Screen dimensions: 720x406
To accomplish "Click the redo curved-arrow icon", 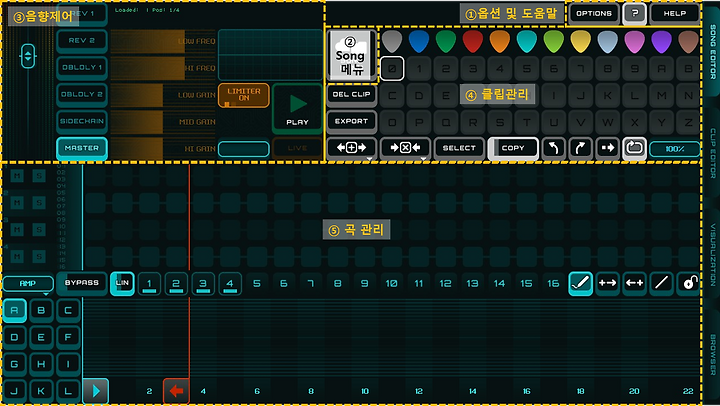I will click(x=580, y=148).
